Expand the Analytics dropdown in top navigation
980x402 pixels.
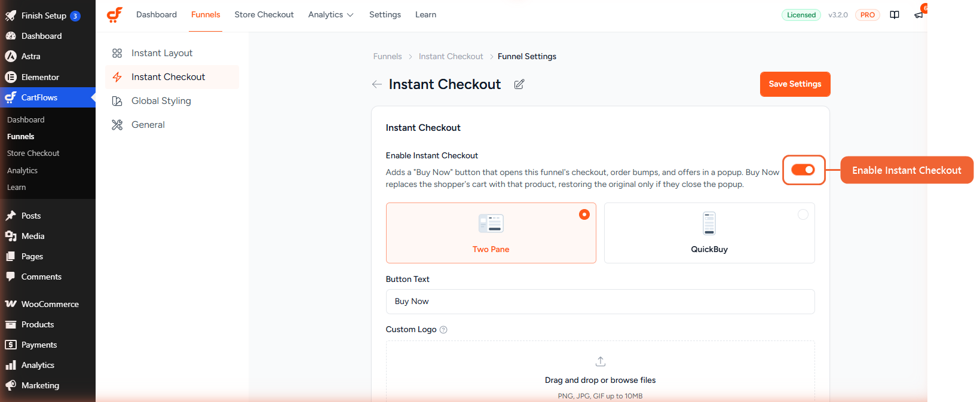(330, 14)
